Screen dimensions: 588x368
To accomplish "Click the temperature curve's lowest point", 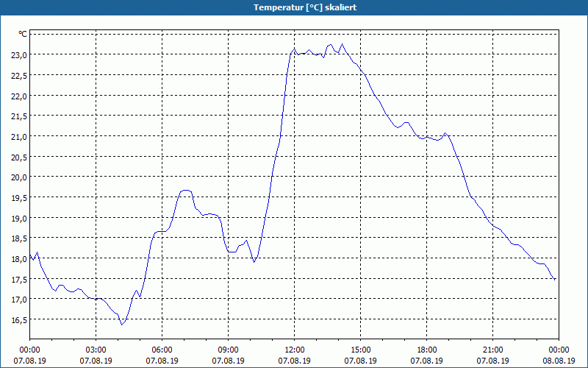I will click(122, 324).
